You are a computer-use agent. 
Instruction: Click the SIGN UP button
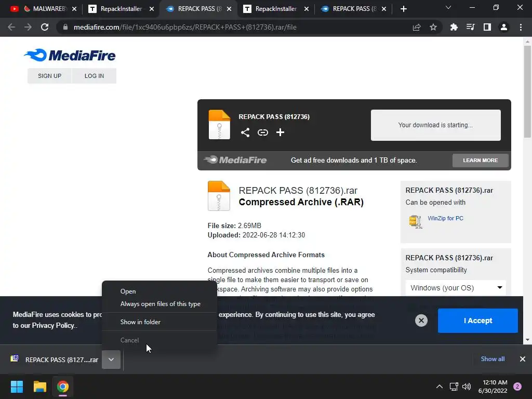49,76
